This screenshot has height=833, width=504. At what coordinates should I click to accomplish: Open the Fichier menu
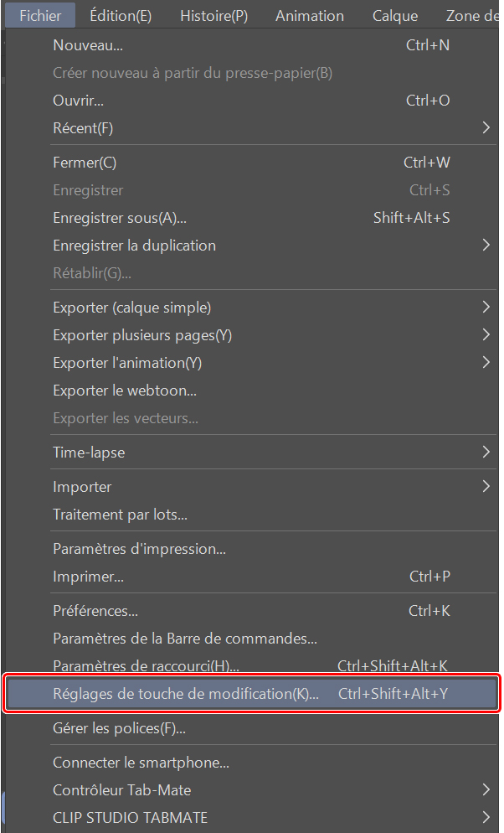(40, 16)
